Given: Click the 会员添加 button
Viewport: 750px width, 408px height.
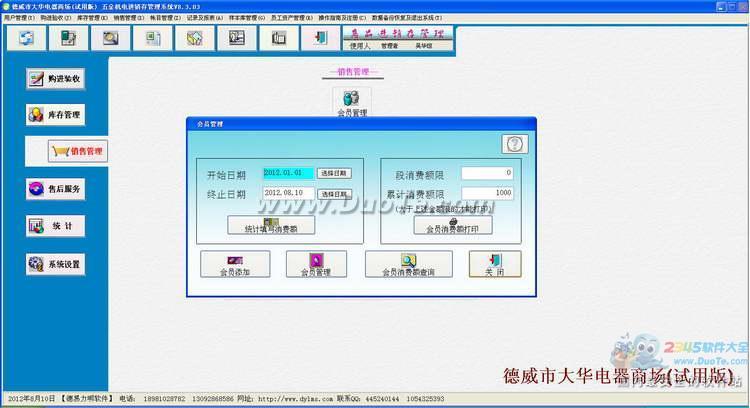Looking at the screenshot, I should click(x=235, y=264).
